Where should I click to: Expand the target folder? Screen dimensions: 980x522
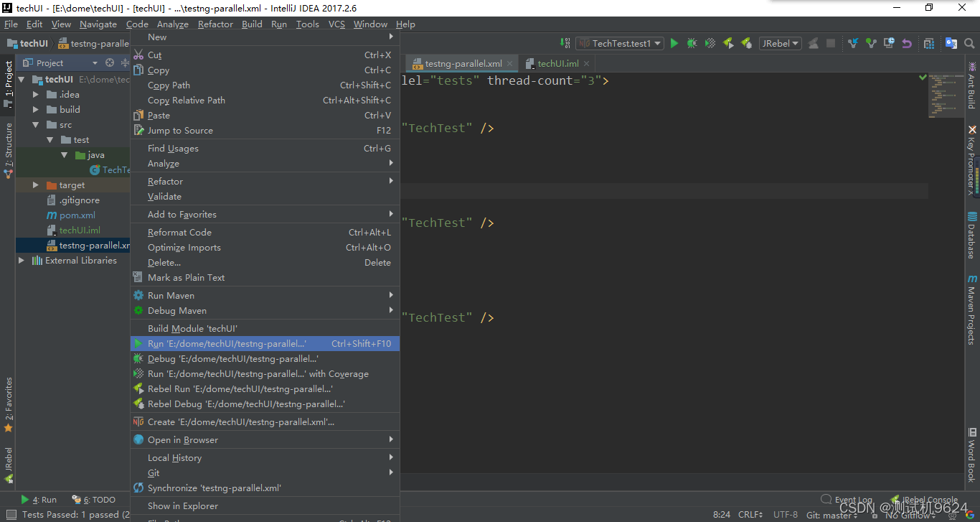coord(36,185)
